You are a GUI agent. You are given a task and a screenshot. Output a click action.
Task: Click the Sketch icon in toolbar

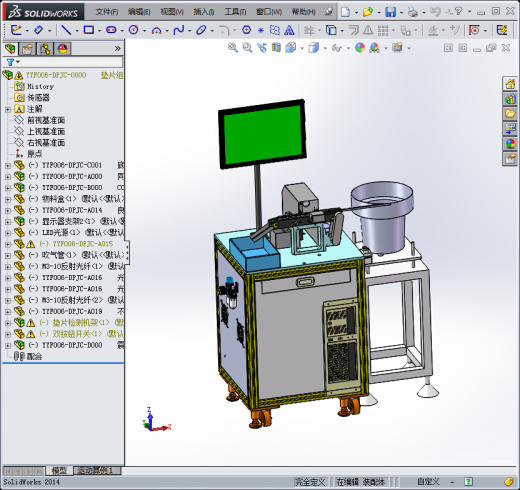16,30
